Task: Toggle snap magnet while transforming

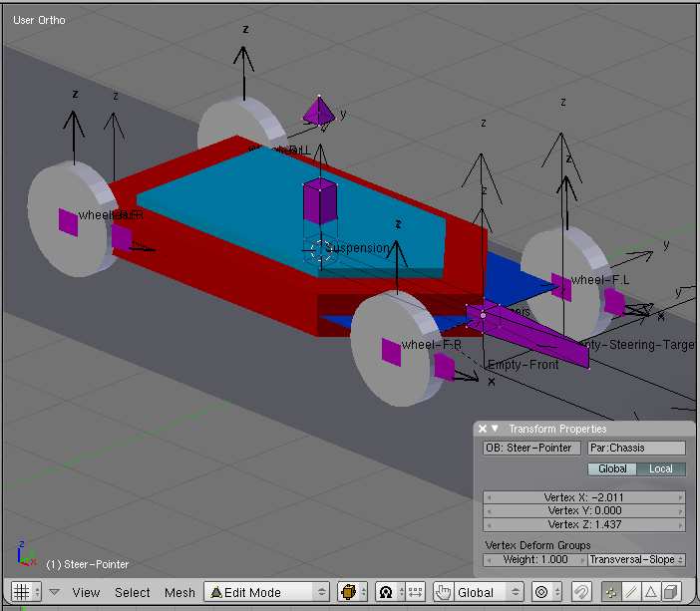Action: point(581,592)
